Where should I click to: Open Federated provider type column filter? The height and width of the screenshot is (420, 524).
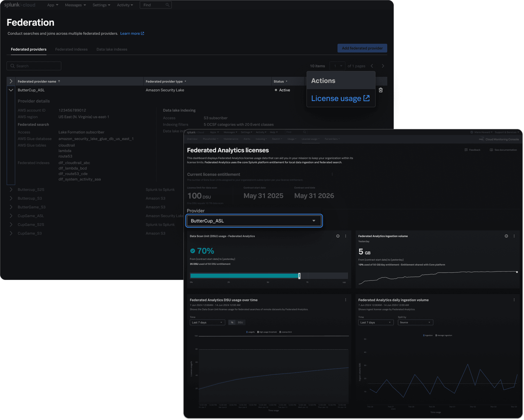click(185, 81)
